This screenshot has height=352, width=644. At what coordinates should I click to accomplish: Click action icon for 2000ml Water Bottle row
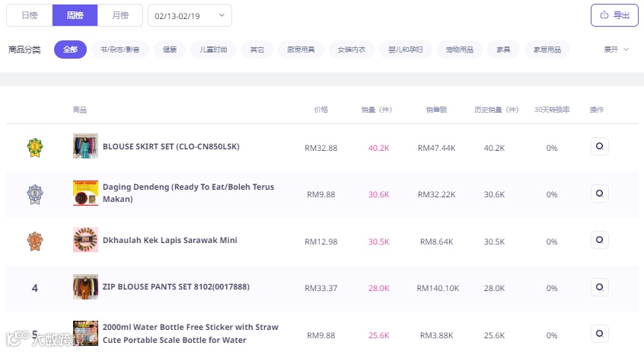(599, 334)
